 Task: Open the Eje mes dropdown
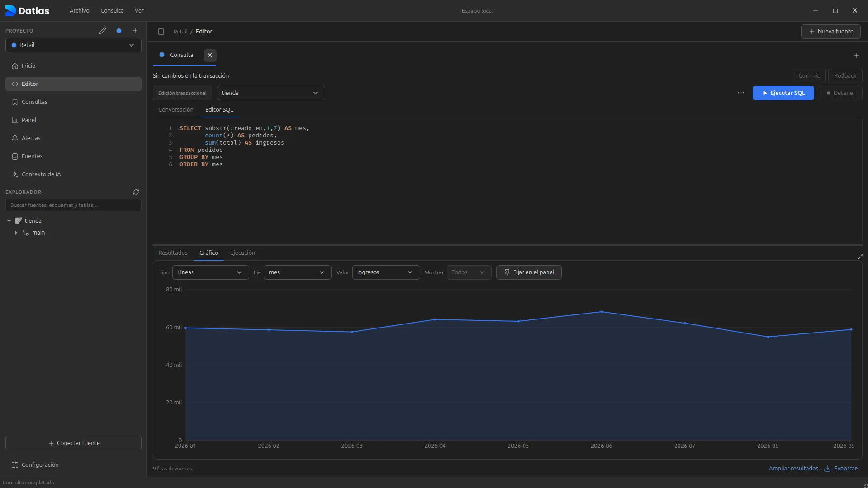(297, 272)
